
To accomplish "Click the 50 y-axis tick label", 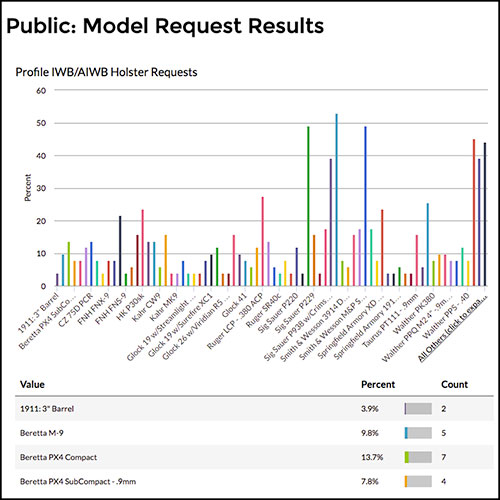I will [41, 123].
